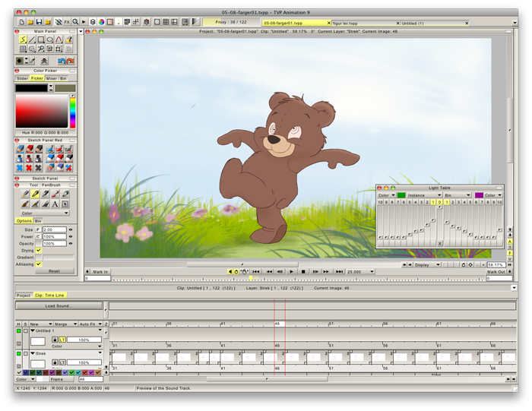Pick the eyedropper color pipette

pyautogui.click(x=32, y=61)
